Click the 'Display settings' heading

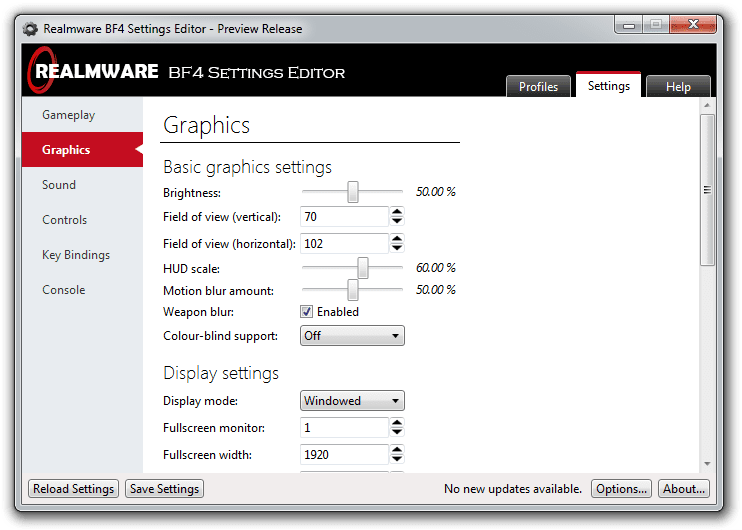221,373
